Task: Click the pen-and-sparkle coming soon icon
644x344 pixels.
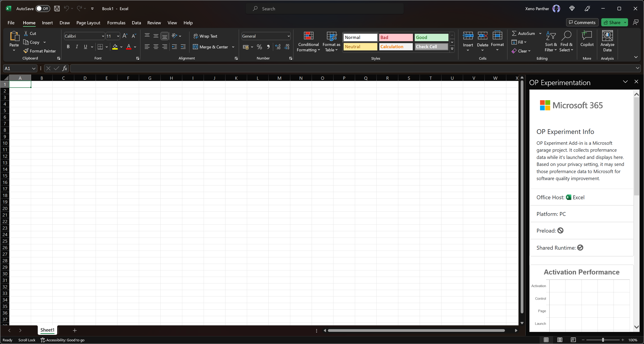Action: [x=588, y=9]
